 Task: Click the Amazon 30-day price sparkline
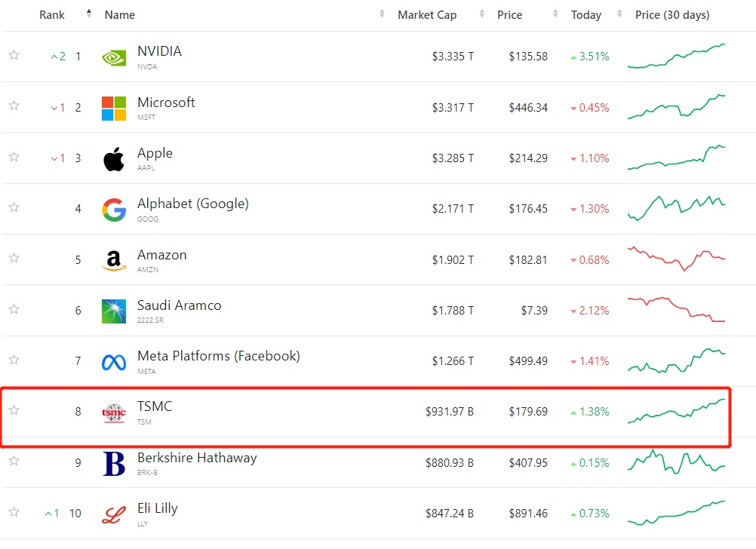[x=676, y=259]
